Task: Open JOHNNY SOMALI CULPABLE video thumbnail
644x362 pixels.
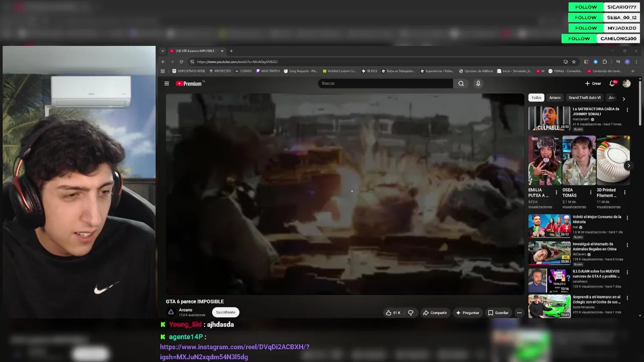Action: [x=549, y=119]
